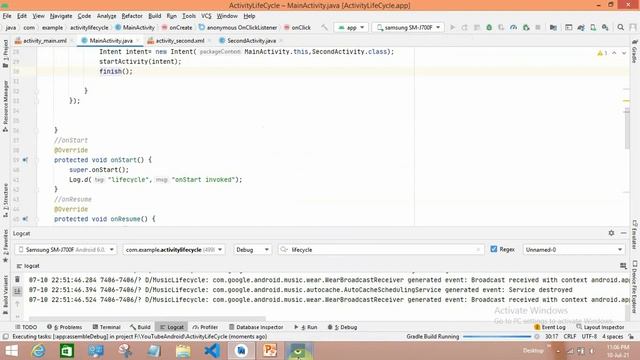Click the Stop square icon in the toolbar

pyautogui.click(x=538, y=27)
